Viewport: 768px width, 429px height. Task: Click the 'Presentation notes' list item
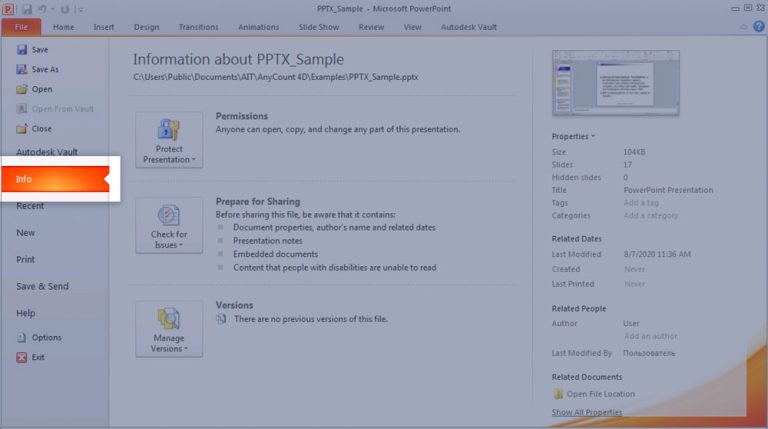(x=268, y=240)
